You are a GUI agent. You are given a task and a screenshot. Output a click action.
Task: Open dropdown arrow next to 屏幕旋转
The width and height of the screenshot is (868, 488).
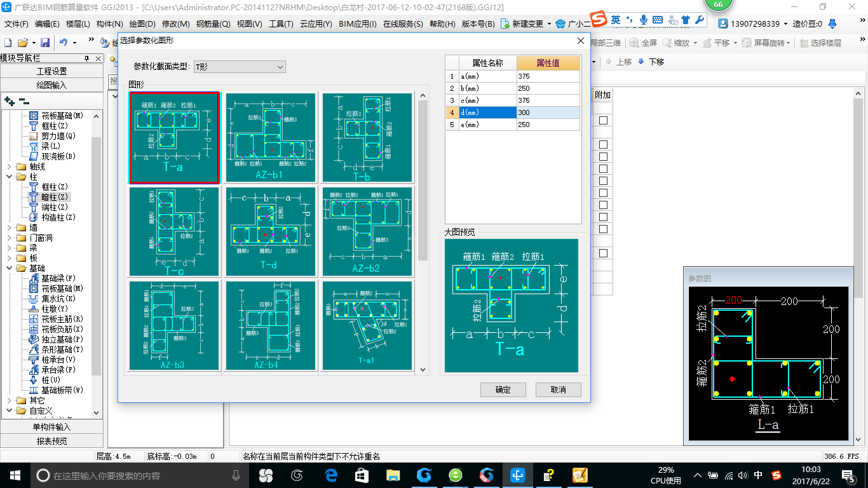click(789, 43)
